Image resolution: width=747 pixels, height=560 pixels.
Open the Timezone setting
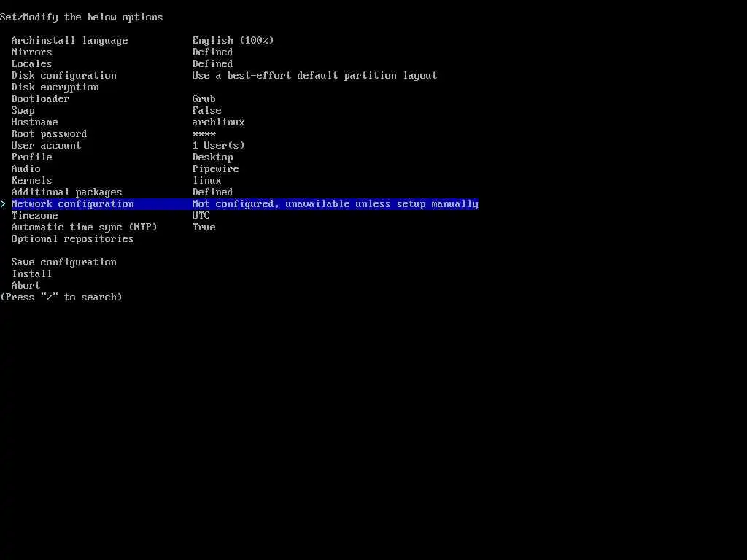point(34,215)
